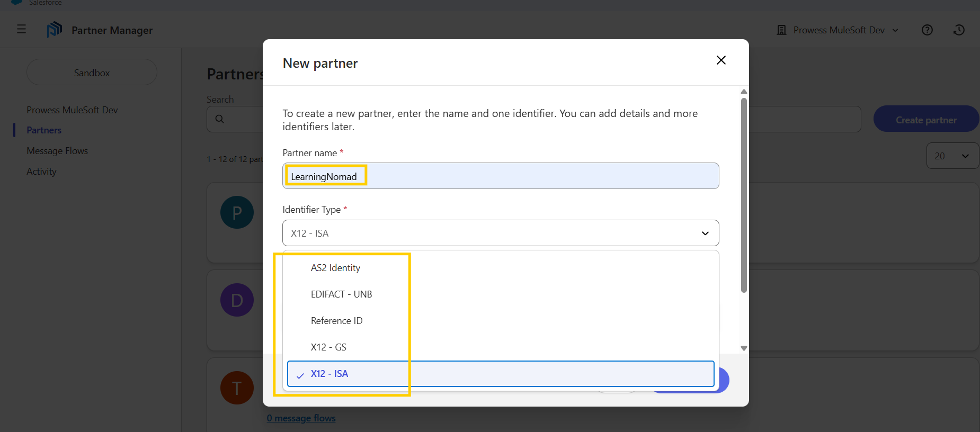The image size is (980, 432).
Task: Click the Sandbox environment button
Action: coord(92,73)
